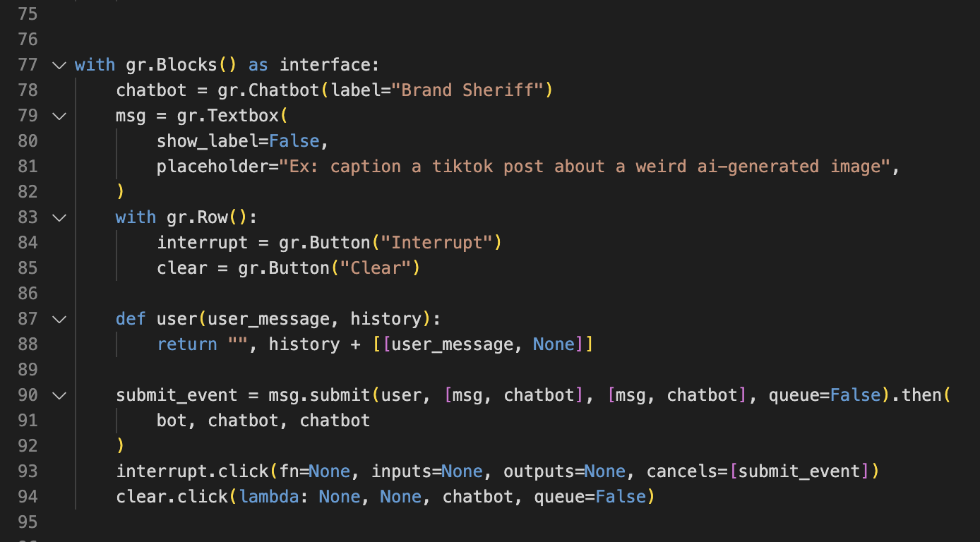Collapse the 'with gr.Row()' block fold arrow
980x542 pixels.
pyautogui.click(x=59, y=217)
